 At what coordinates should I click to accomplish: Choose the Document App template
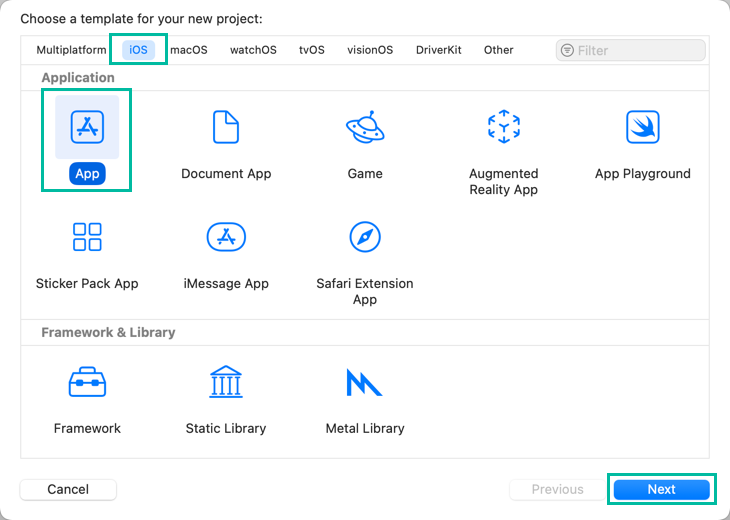[226, 127]
